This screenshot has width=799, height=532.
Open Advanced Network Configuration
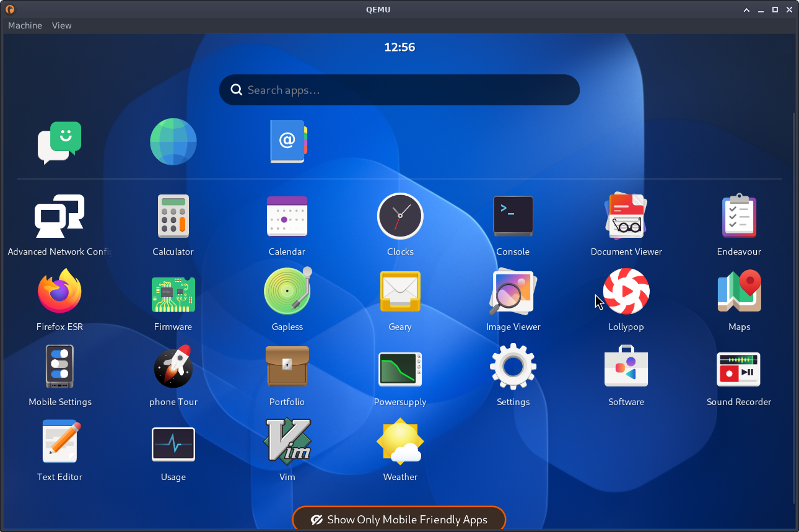[x=59, y=216]
